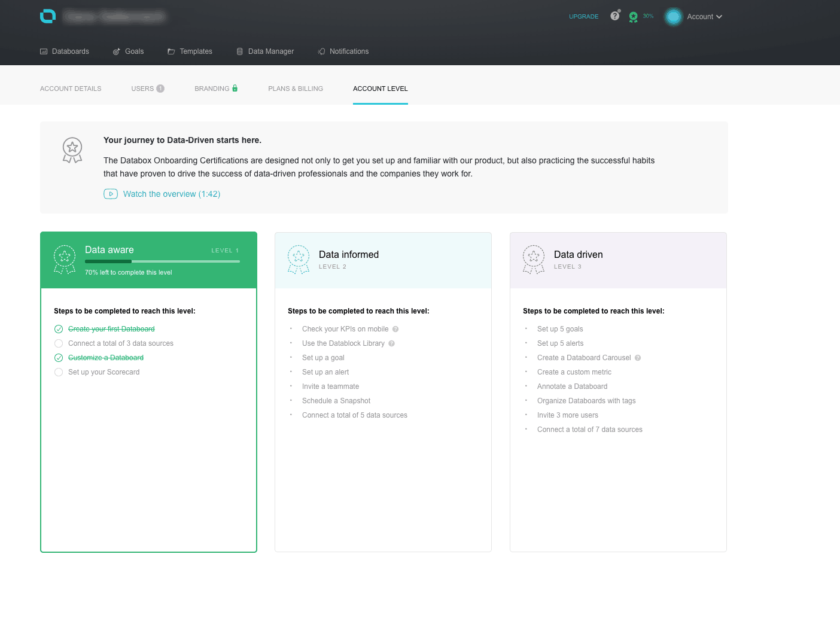Viewport: 840px width, 627px height.
Task: Click the Upgrade link
Action: click(583, 17)
